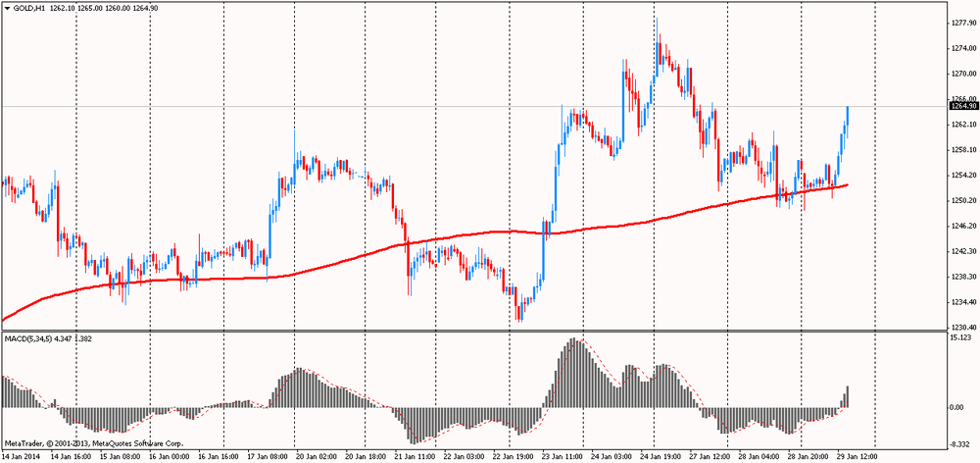Click the 15.123 MACD scale value
Screen dimensions: 980x463
960,337
